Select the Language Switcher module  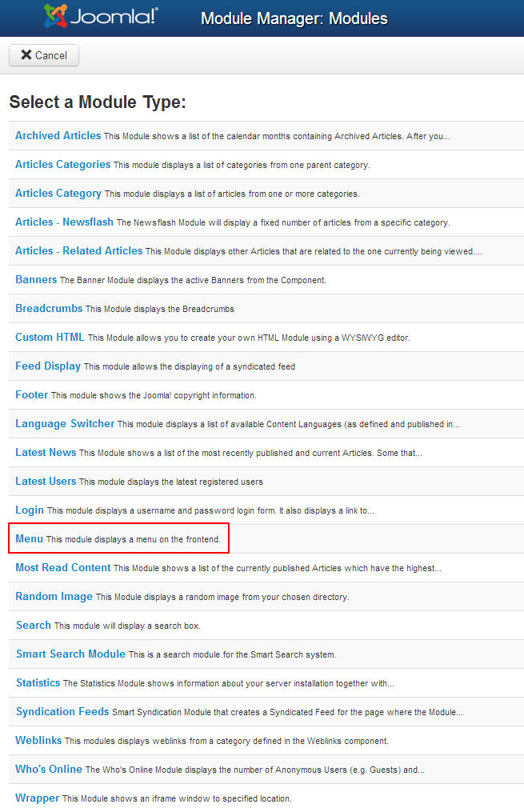pyautogui.click(x=65, y=424)
